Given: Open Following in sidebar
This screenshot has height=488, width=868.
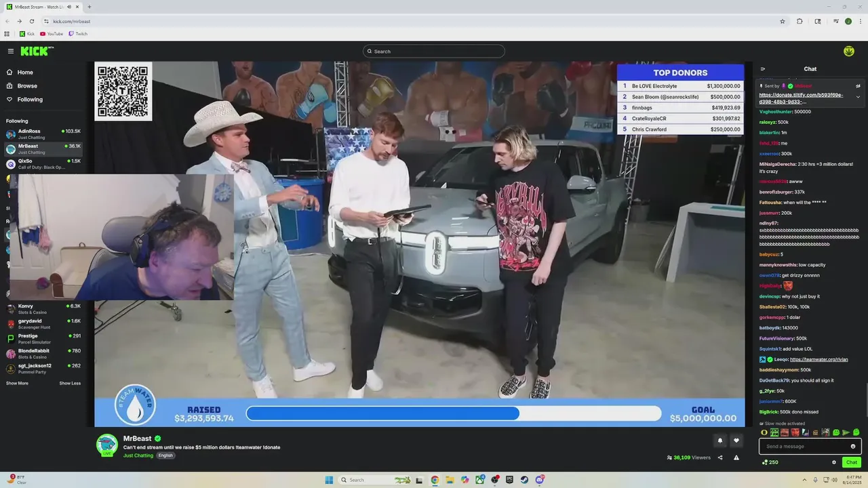Looking at the screenshot, I should 24,100.
